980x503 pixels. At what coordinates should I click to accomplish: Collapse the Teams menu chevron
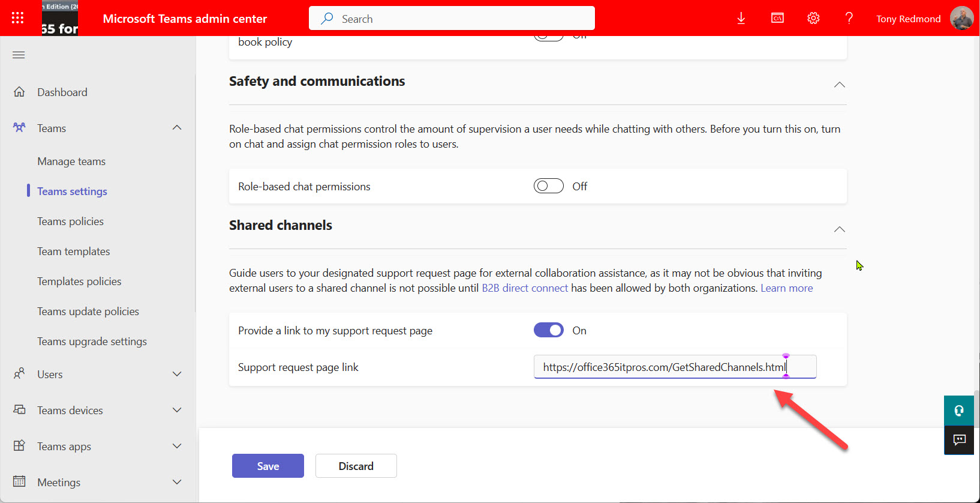(177, 128)
